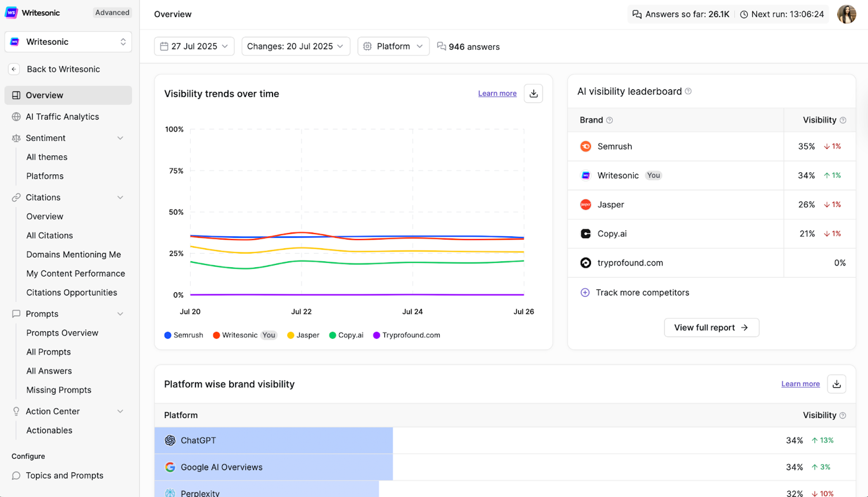868x497 pixels.
Task: Click info icon next to Brand column header
Action: click(609, 120)
